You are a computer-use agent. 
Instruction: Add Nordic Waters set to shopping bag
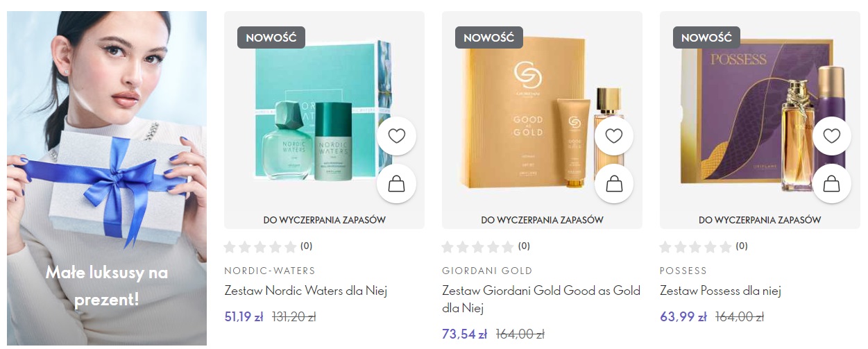396,184
